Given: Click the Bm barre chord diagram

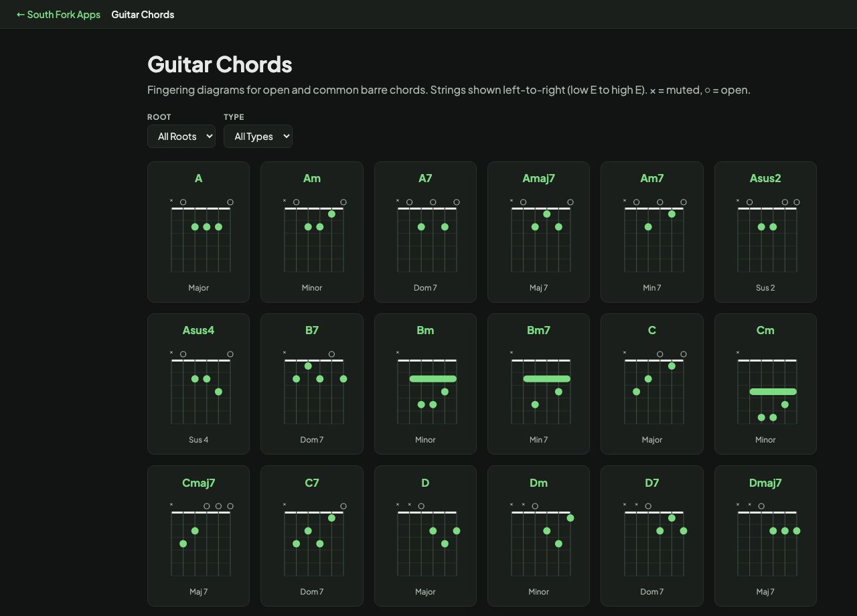Looking at the screenshot, I should 425,384.
